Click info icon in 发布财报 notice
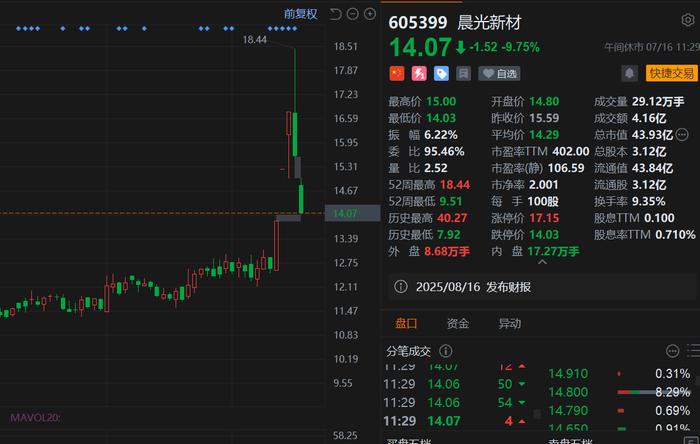The height and width of the screenshot is (444, 700). (x=401, y=286)
